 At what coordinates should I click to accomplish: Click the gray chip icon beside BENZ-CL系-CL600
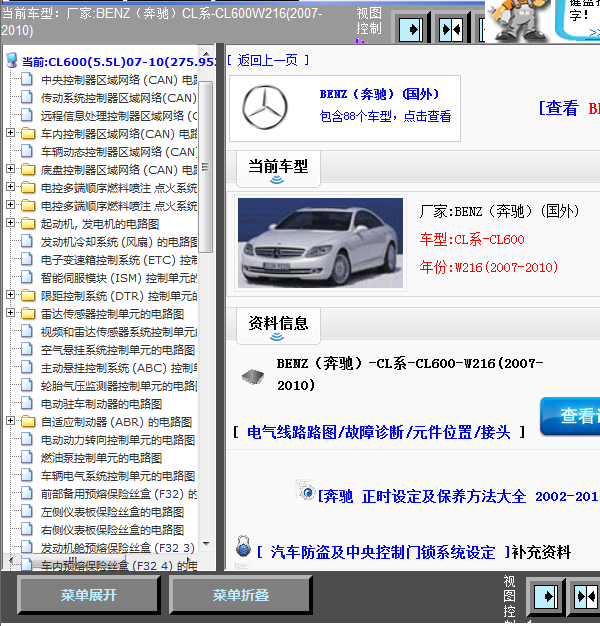point(253,376)
